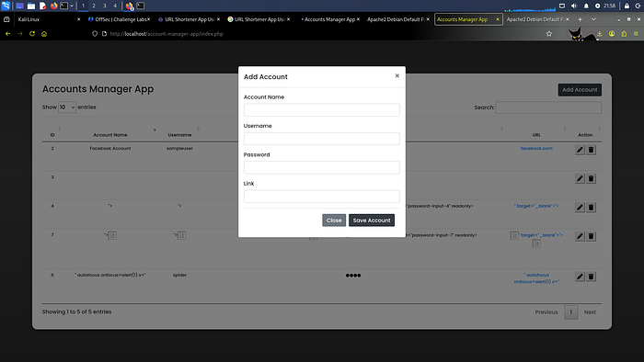Click the volume speaker icon in the panel

[x=574, y=6]
